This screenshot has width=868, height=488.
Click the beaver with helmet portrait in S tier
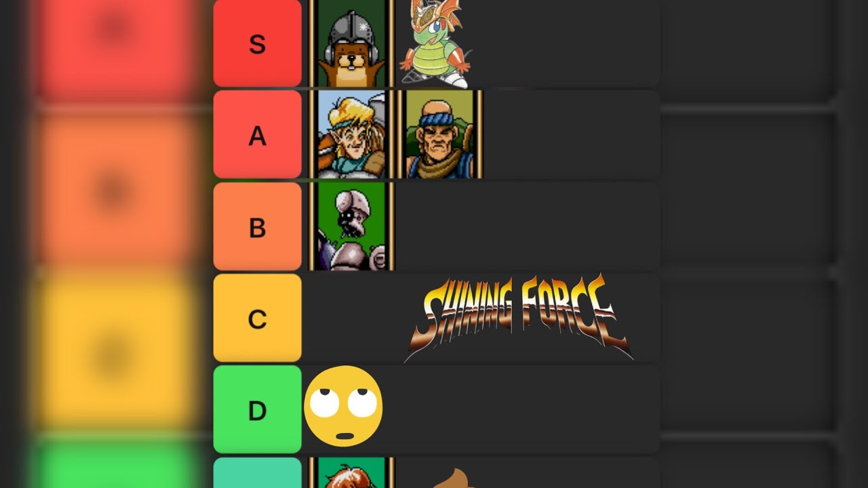[351, 43]
